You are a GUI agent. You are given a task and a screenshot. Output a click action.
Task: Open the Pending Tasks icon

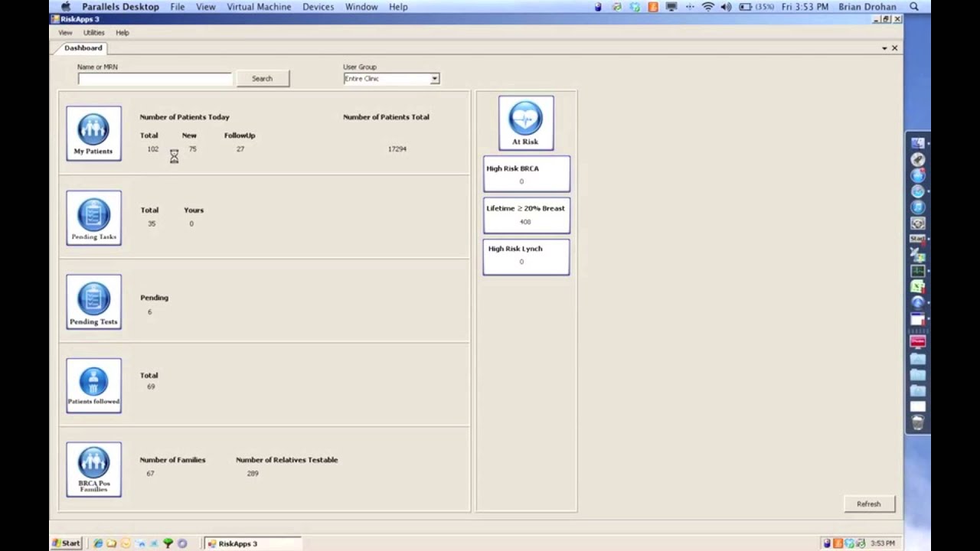tap(93, 218)
